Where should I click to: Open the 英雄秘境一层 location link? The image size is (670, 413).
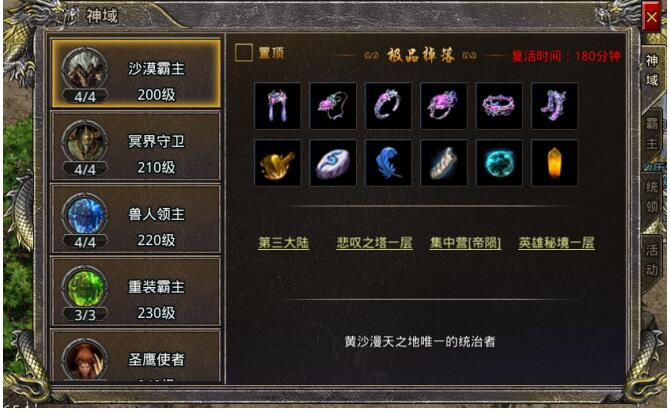(556, 243)
